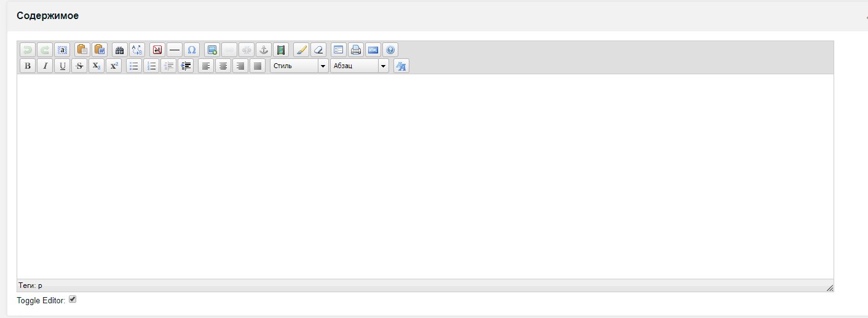Image resolution: width=868 pixels, height=318 pixels.
Task: Click the Redo arrow icon
Action: 45,50
